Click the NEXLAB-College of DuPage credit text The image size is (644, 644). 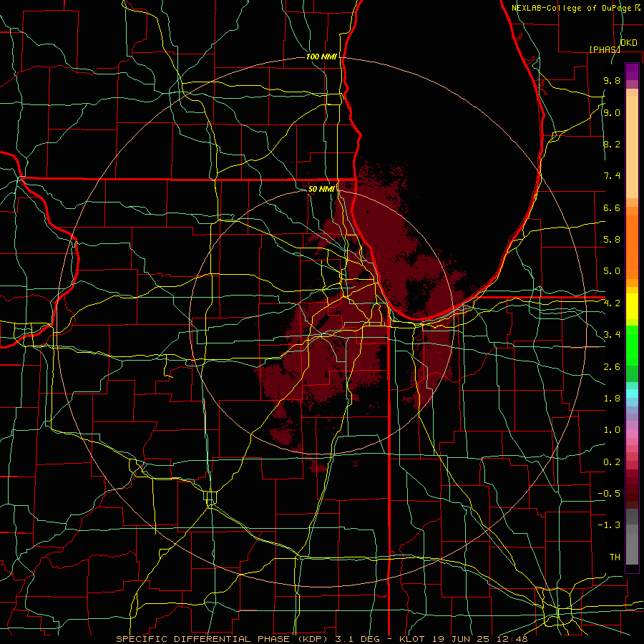[572, 8]
